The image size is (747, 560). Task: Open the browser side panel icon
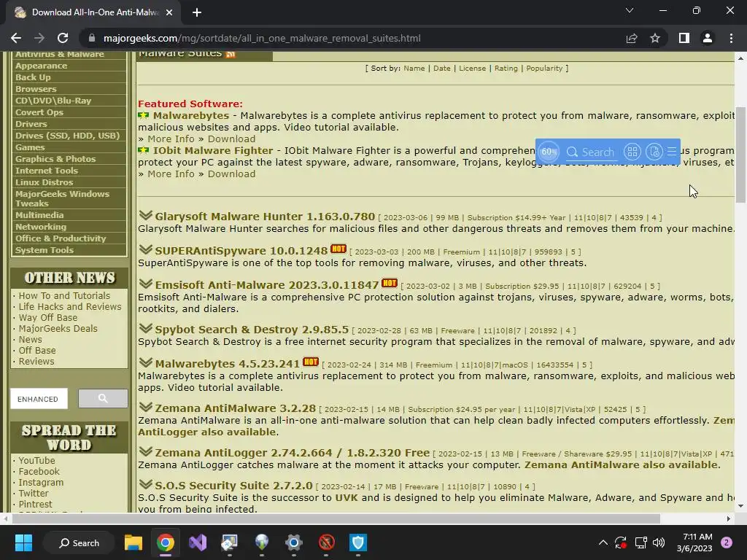[x=684, y=38]
